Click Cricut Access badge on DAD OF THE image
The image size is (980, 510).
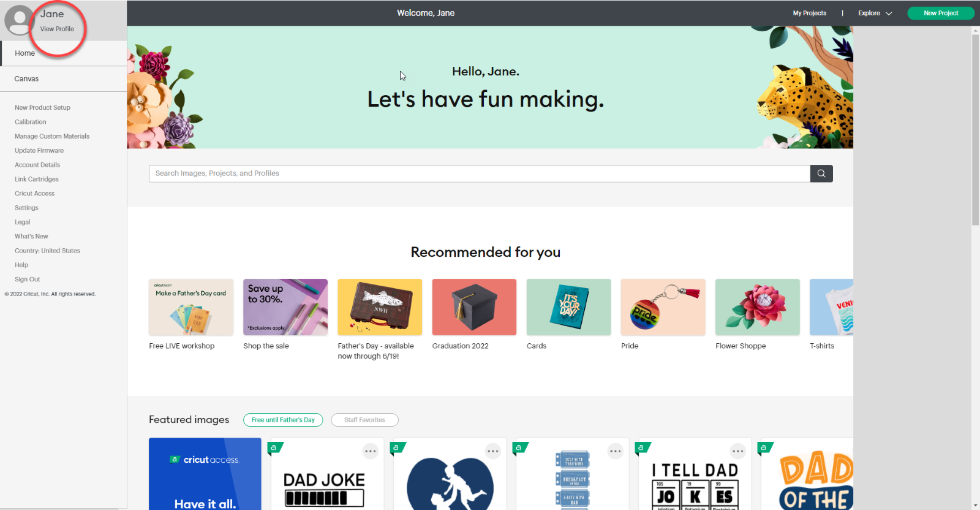(x=764, y=448)
